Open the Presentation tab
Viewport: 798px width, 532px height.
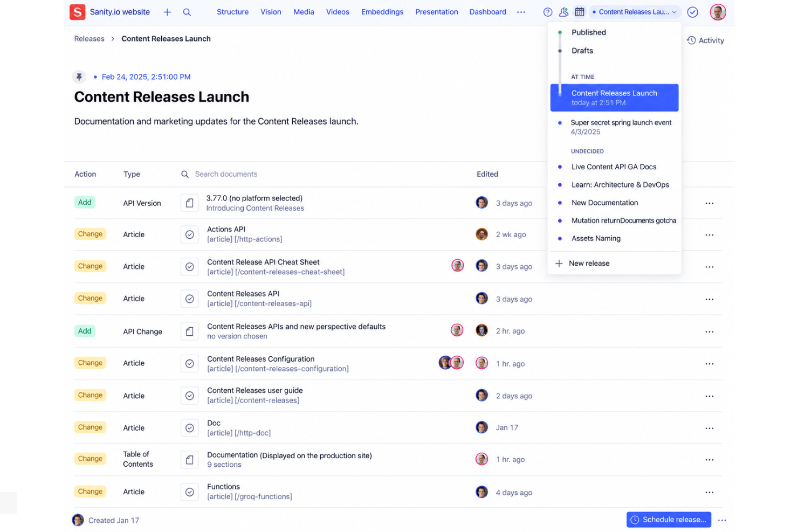[437, 12]
